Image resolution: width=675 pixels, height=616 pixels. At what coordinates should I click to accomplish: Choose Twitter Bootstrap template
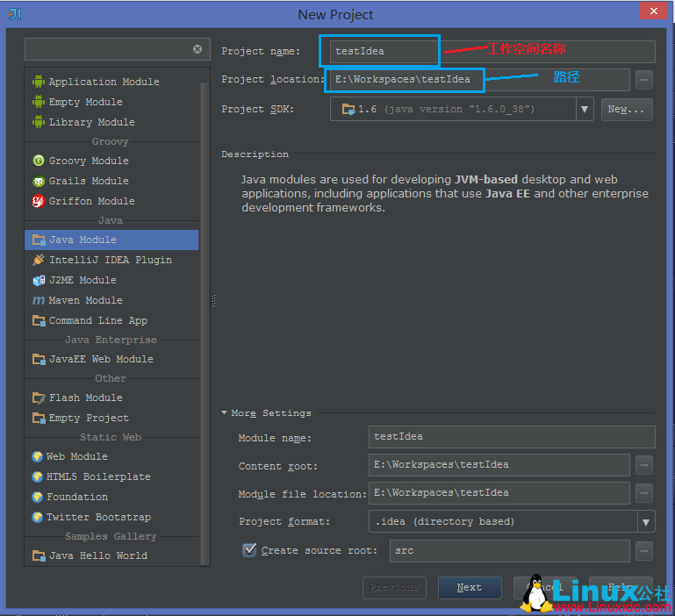(x=98, y=517)
